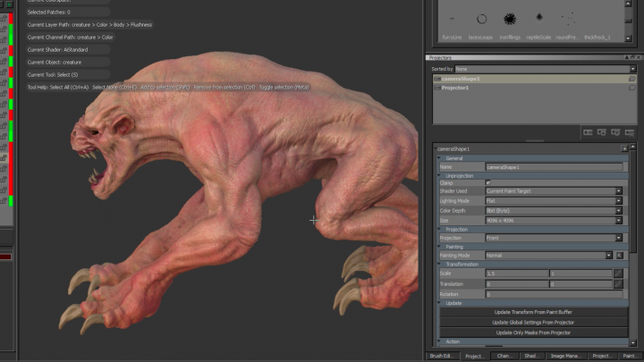
Task: Click the second Scale field showing 1
Action: [580, 274]
